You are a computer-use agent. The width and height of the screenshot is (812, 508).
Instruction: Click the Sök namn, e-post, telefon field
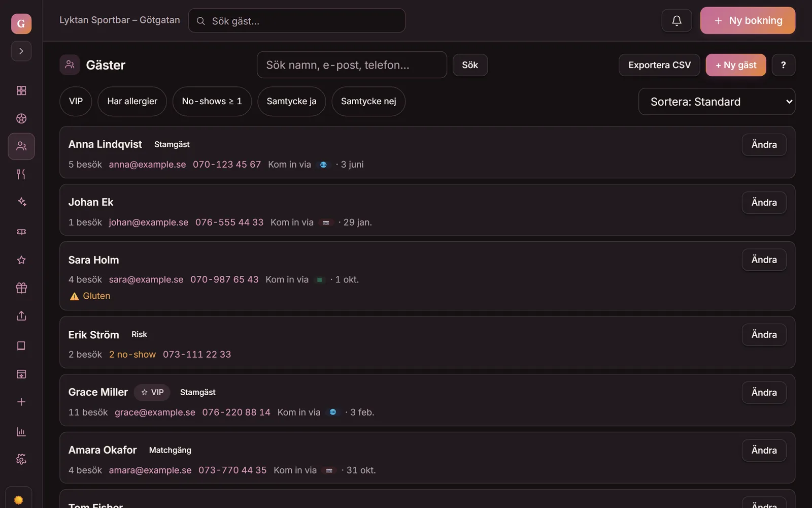tap(352, 65)
